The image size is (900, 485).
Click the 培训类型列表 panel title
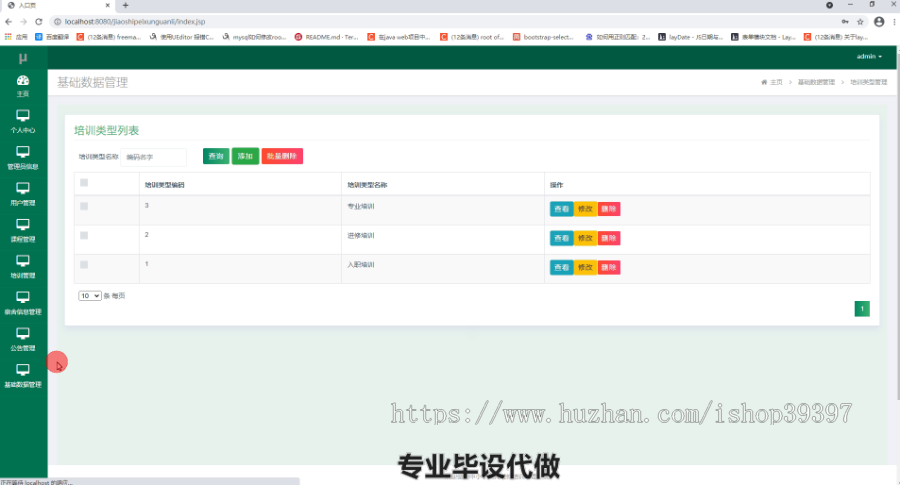pos(106,130)
